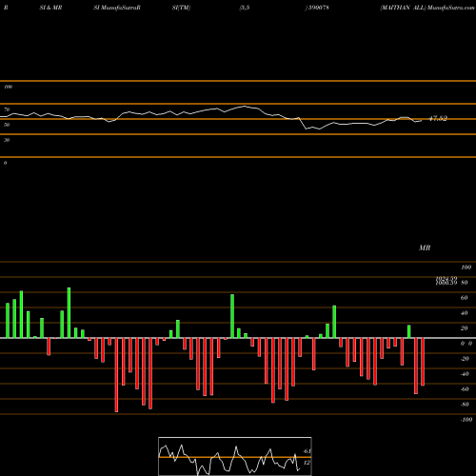The height and width of the screenshot is (476, 476).
Task: Click the RSI value label "47.52"
Action: [x=438, y=119]
